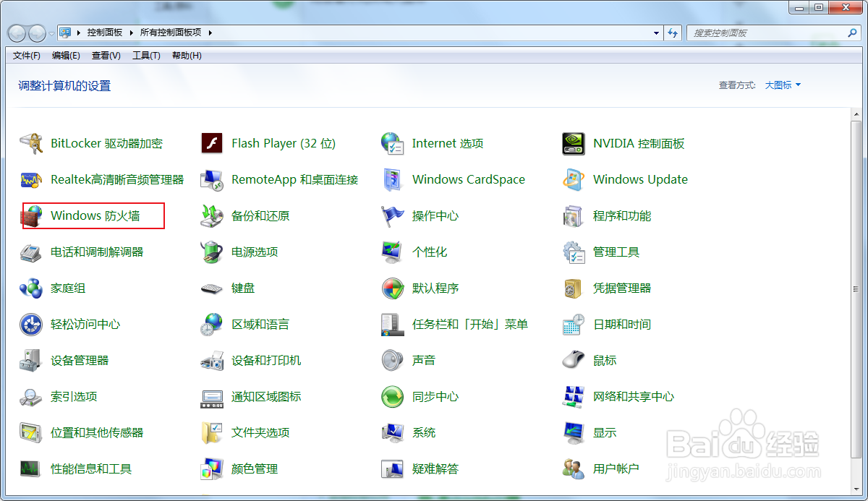The height and width of the screenshot is (501, 868).
Task: Click the refresh button in address bar
Action: (673, 33)
